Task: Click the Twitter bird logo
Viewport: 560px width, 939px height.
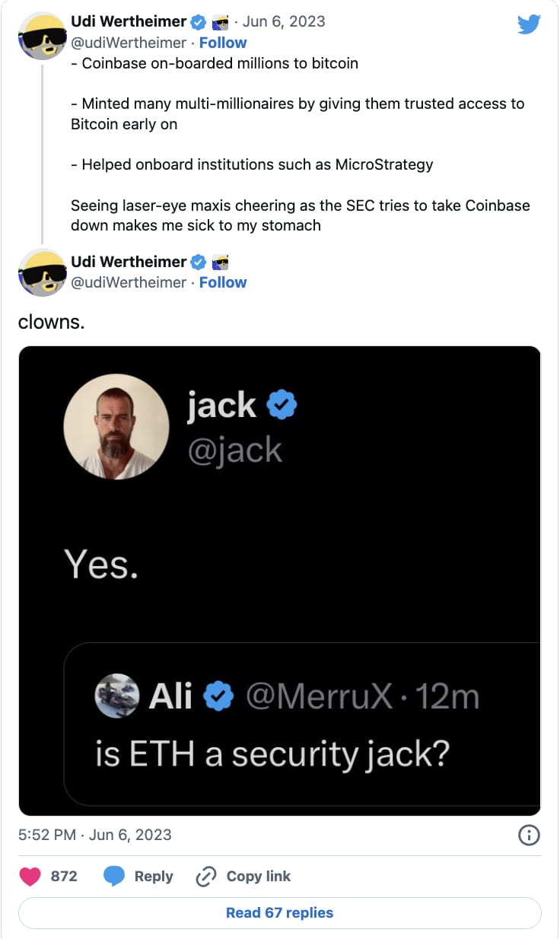Action: point(529,24)
